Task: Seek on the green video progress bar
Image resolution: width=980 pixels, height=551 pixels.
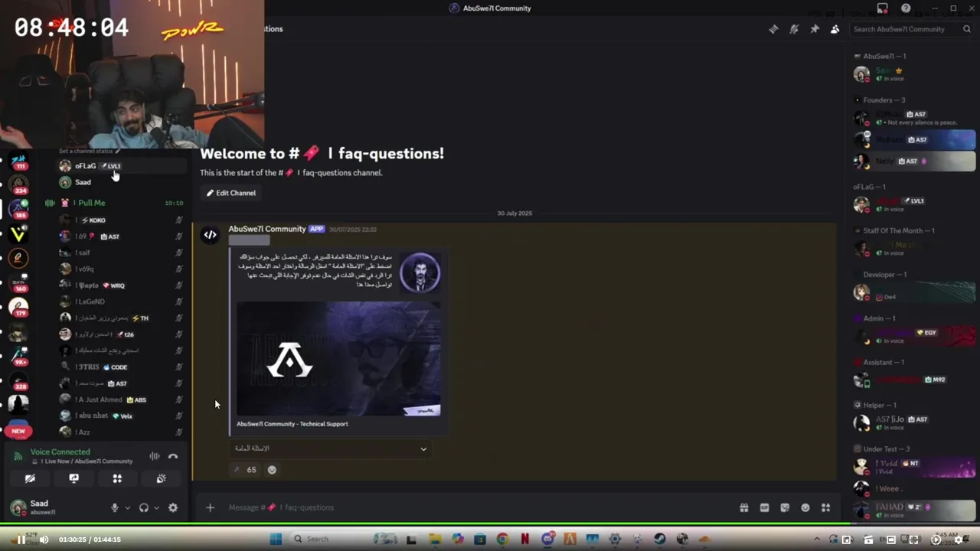Action: tap(490, 524)
